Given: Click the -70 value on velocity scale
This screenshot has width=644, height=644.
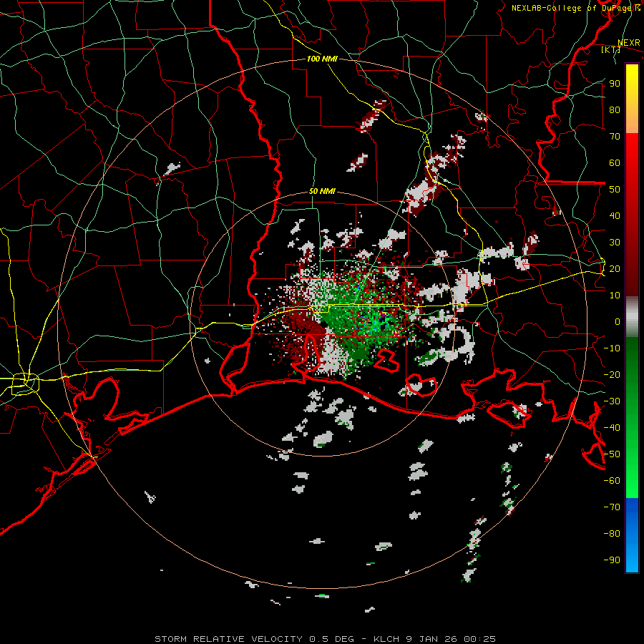Looking at the screenshot, I should [x=612, y=507].
